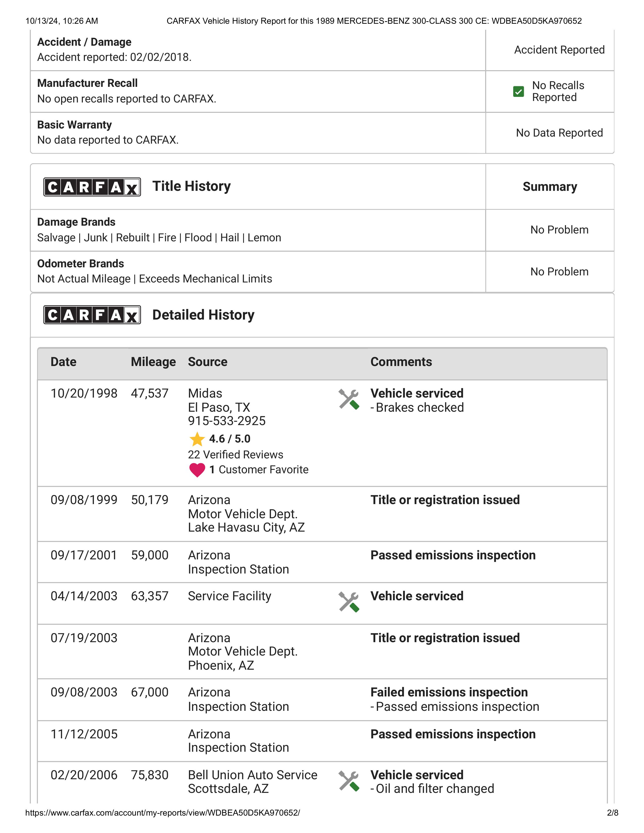Click the Bell Union Auto Service name
The width and height of the screenshot is (644, 833).
click(x=253, y=775)
